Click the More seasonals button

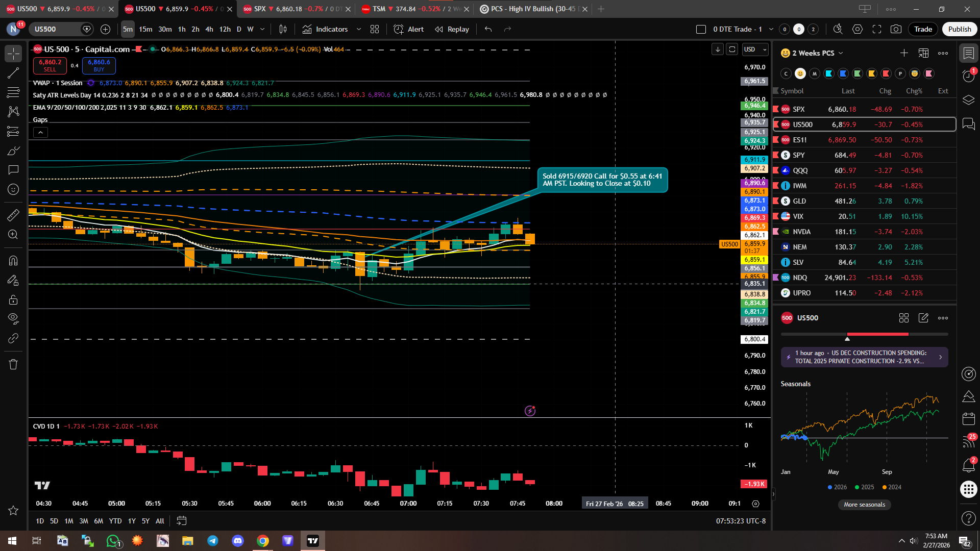coord(864,505)
